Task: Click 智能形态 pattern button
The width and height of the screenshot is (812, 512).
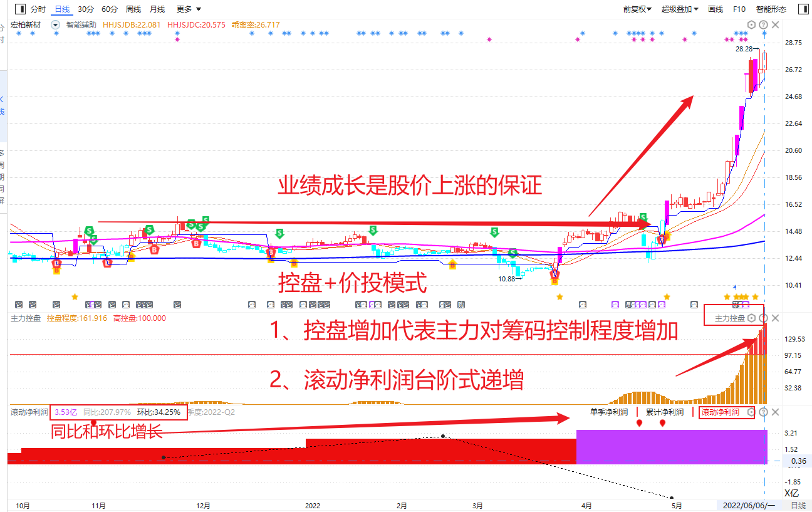Action: tap(771, 9)
